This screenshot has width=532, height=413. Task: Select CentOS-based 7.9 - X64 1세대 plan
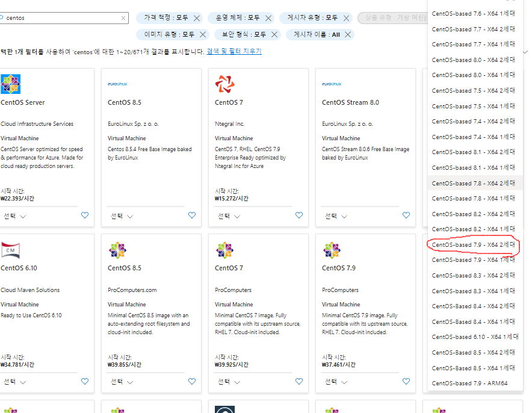(x=474, y=260)
